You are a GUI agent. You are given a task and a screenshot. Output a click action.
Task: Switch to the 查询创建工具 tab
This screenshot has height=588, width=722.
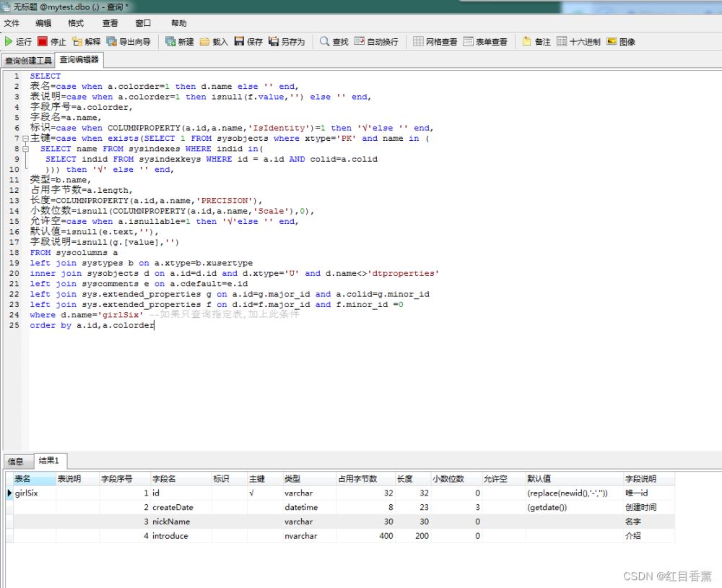coord(28,61)
